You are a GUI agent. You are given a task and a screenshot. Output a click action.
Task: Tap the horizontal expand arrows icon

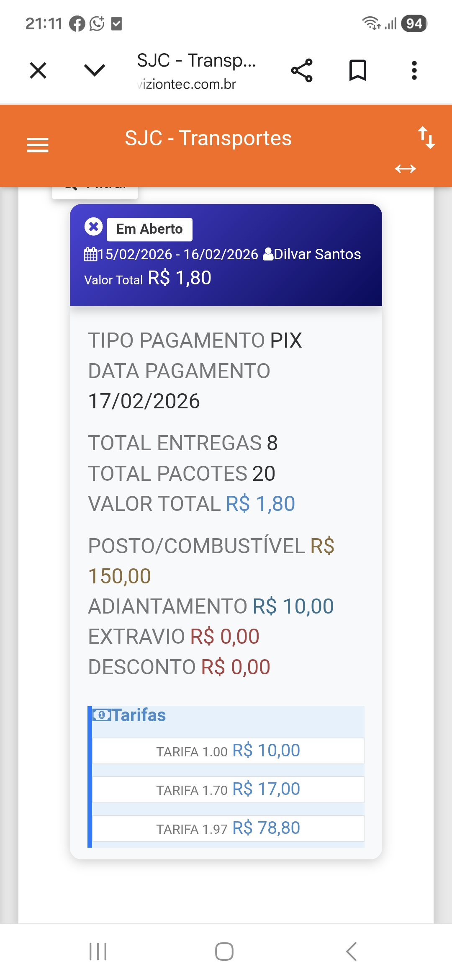pyautogui.click(x=405, y=169)
